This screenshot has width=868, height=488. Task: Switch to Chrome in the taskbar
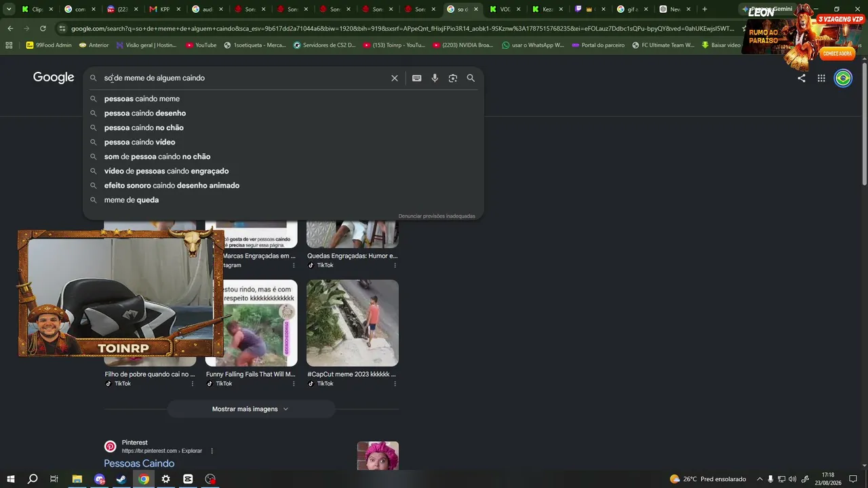144,479
